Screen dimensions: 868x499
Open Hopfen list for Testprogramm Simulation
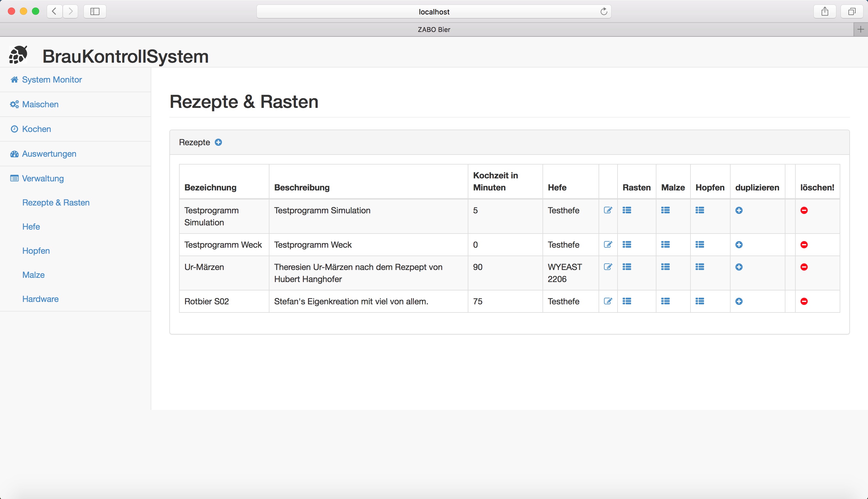pyautogui.click(x=700, y=210)
